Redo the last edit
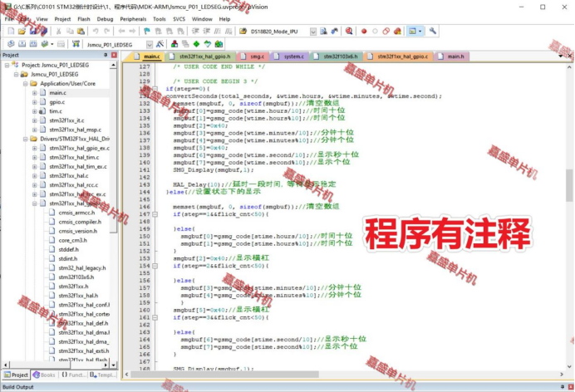This screenshot has width=575, height=392. 106,32
